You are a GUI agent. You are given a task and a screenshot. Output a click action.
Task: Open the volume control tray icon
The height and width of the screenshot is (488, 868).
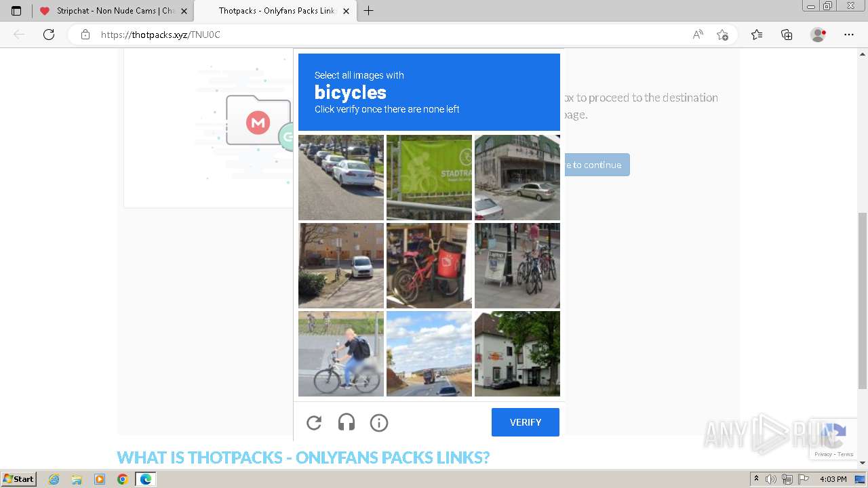point(771,479)
